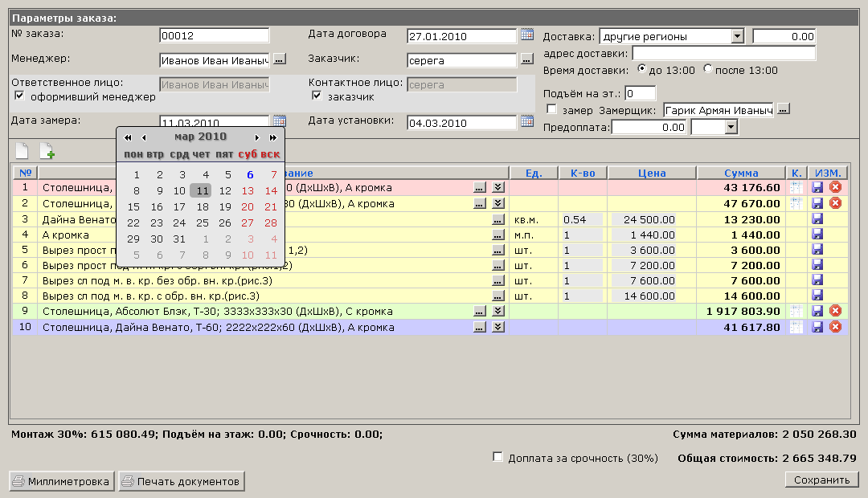Open the calculator grid icon in row 1
This screenshot has height=498, width=868.
[796, 188]
